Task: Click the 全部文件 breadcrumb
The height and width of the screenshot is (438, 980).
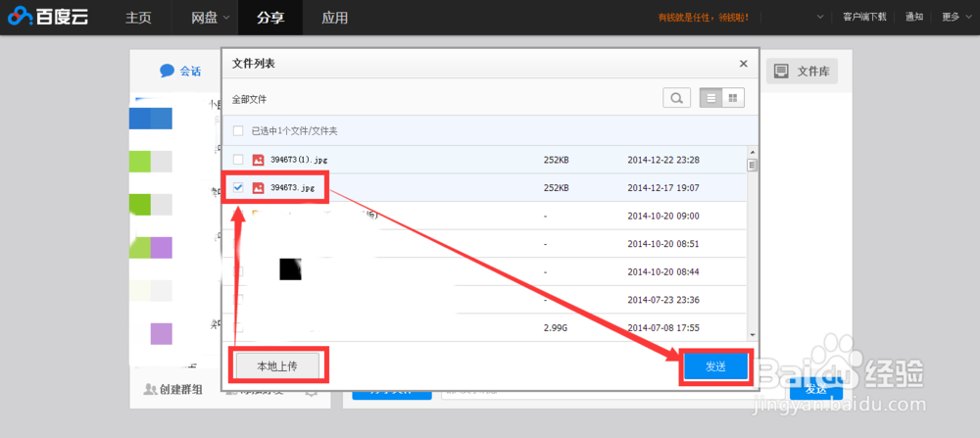Action: point(249,99)
